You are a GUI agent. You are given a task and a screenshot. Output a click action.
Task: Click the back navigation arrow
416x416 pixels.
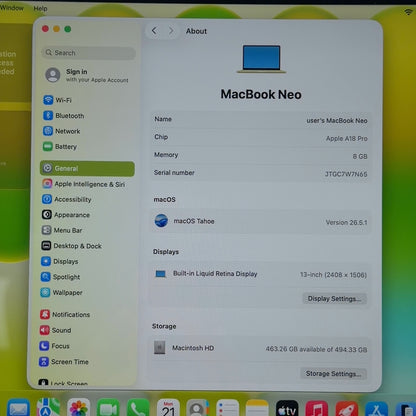tap(154, 31)
